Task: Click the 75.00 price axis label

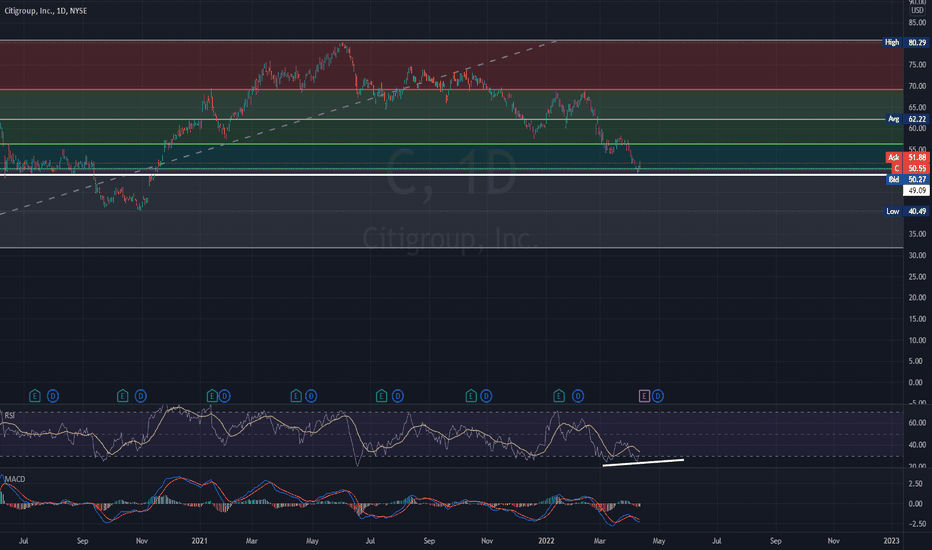Action: (x=917, y=65)
